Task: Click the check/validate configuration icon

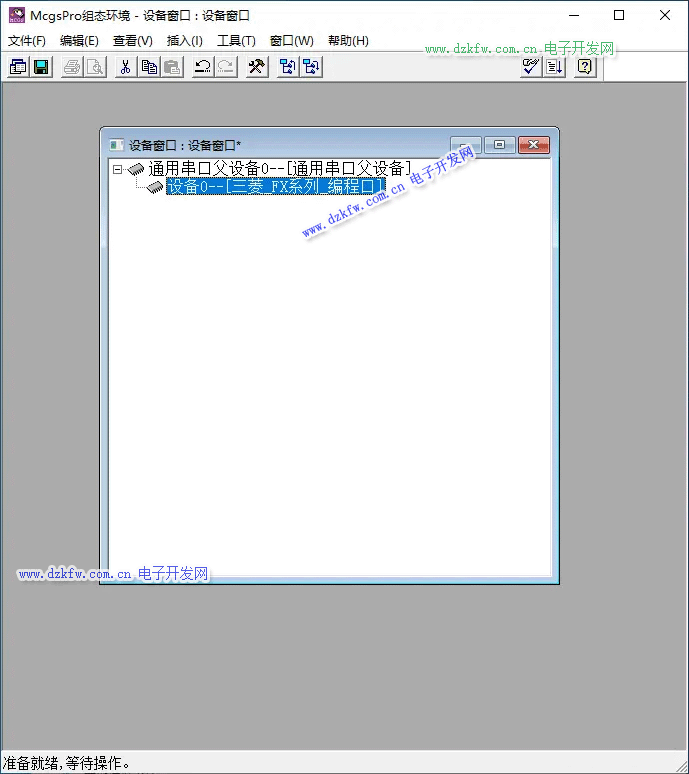Action: (x=531, y=67)
